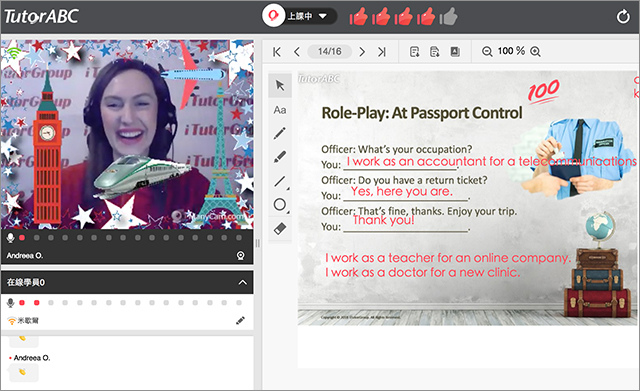Click the webcam icon beside Andreea O.

pos(241,255)
